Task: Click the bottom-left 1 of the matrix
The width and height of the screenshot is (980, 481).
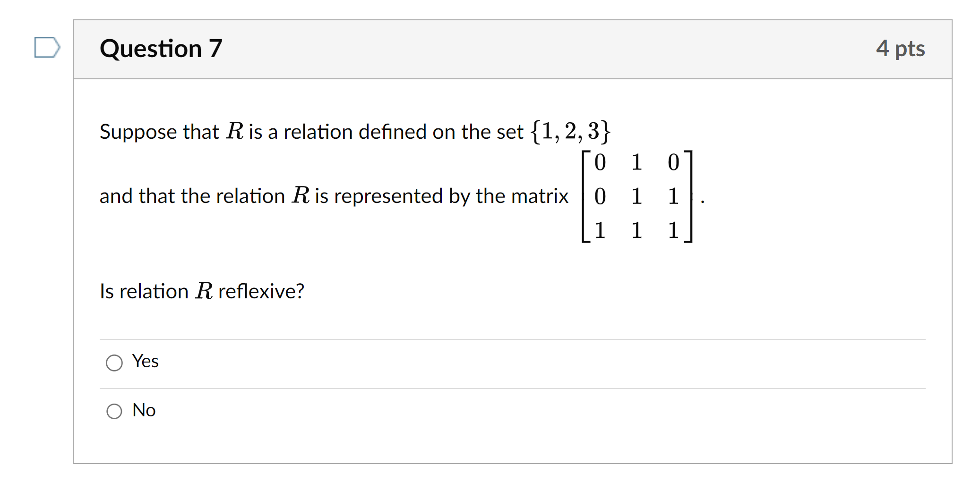Action: tap(600, 230)
